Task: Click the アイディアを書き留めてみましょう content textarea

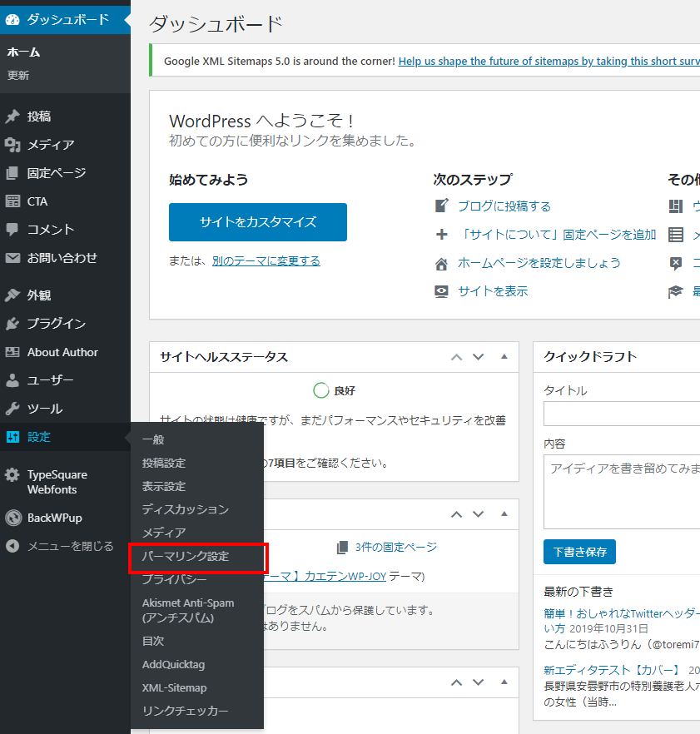Action: click(622, 492)
